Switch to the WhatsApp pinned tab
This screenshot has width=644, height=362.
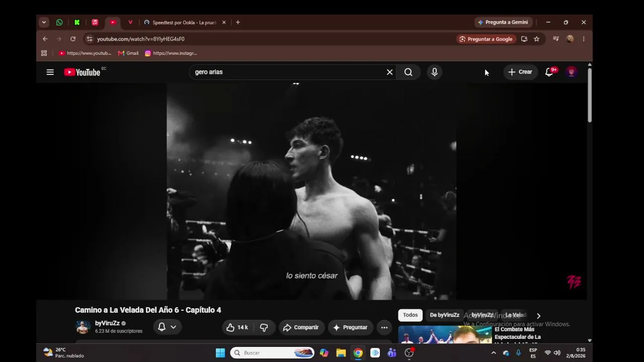pyautogui.click(x=59, y=22)
